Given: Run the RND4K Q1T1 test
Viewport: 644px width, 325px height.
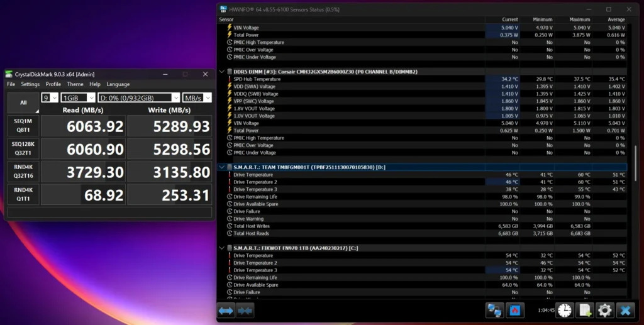Looking at the screenshot, I should coord(23,194).
